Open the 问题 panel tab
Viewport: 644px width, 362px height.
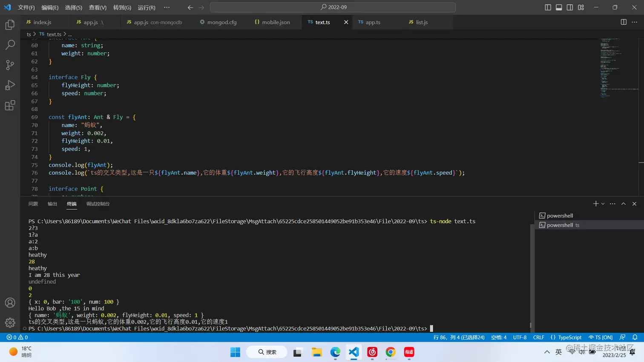coord(33,204)
